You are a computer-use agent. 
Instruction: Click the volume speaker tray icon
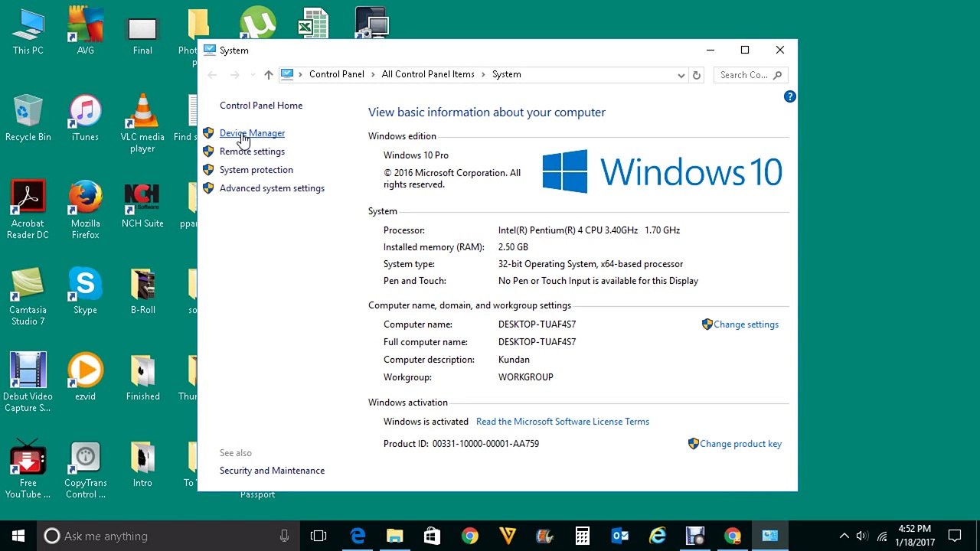[x=862, y=536]
